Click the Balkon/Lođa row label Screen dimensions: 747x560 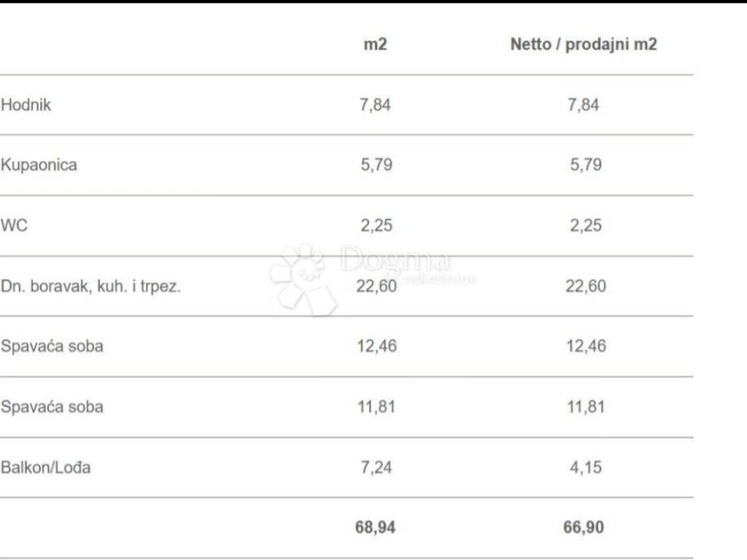(x=46, y=467)
